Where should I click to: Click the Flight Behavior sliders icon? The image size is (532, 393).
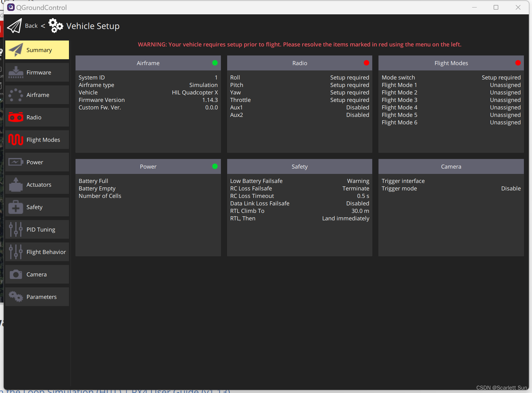click(16, 252)
